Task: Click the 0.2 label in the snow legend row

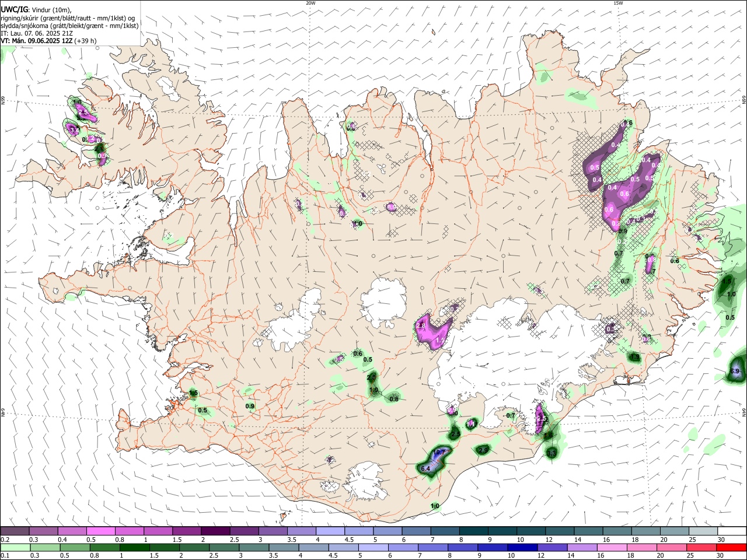Action: click(5, 540)
